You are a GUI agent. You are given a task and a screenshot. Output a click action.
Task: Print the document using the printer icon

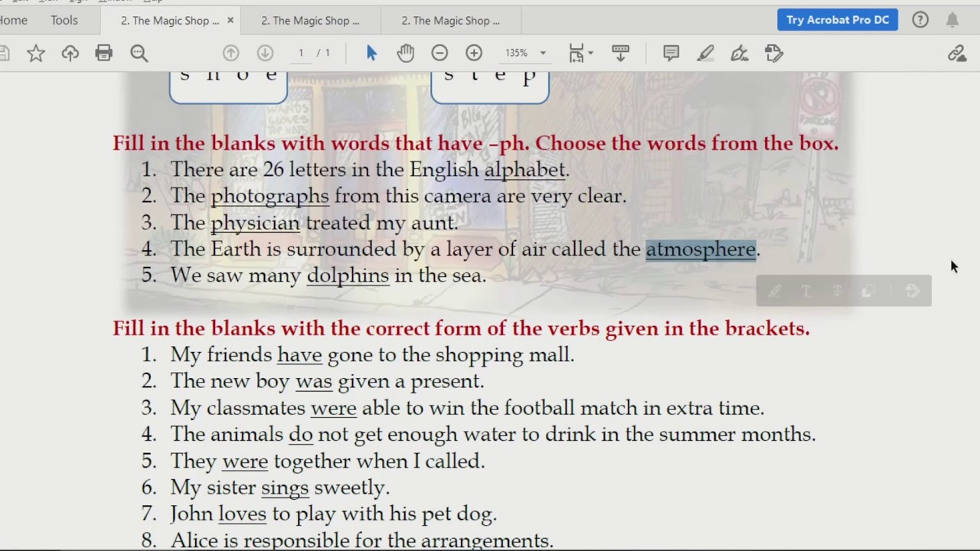103,53
